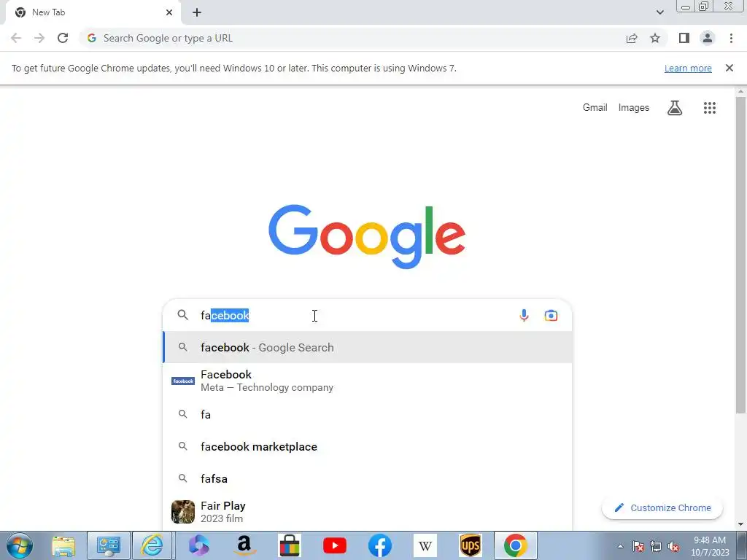Select 'facebook - Google Search' suggestion
This screenshot has height=560, width=747.
coord(368,348)
